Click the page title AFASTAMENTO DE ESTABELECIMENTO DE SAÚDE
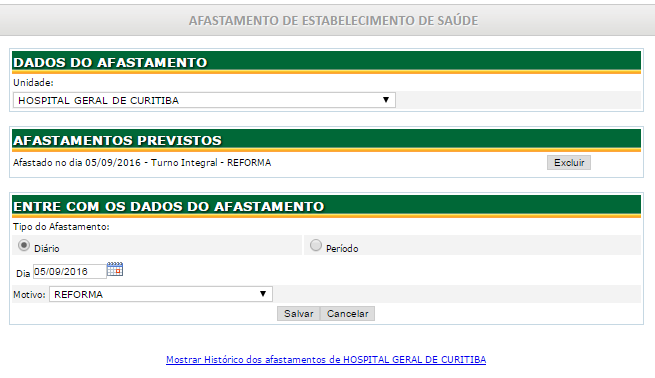 [x=333, y=20]
